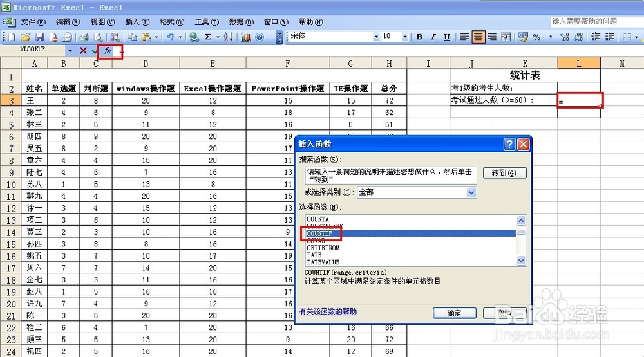Undo the last action
The height and width of the screenshot is (357, 644).
[x=170, y=37]
